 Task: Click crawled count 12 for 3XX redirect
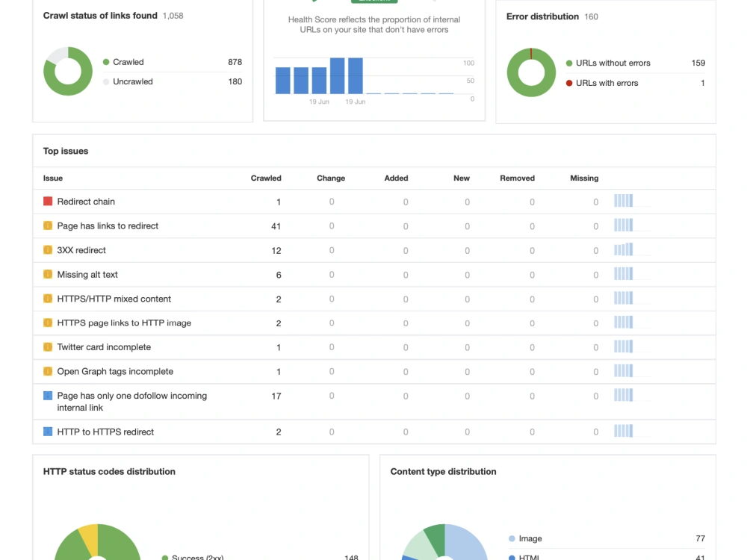[276, 250]
